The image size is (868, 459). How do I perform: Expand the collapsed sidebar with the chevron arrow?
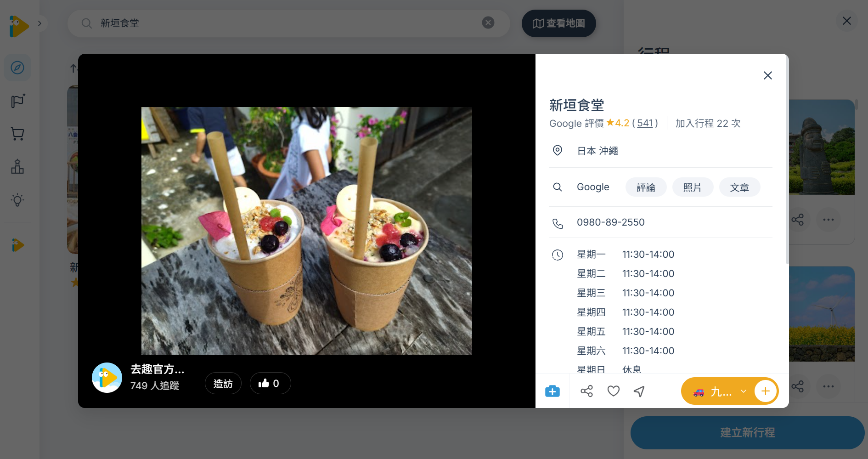point(39,23)
